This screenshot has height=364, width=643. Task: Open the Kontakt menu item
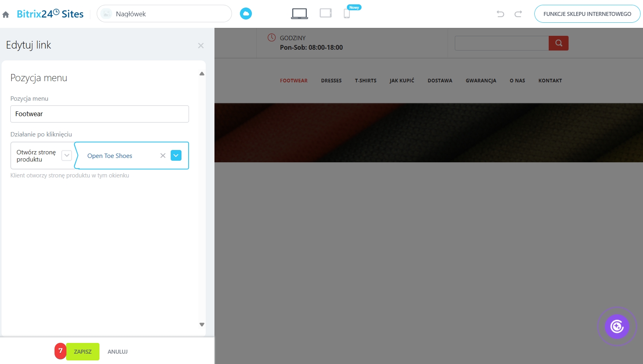(550, 81)
